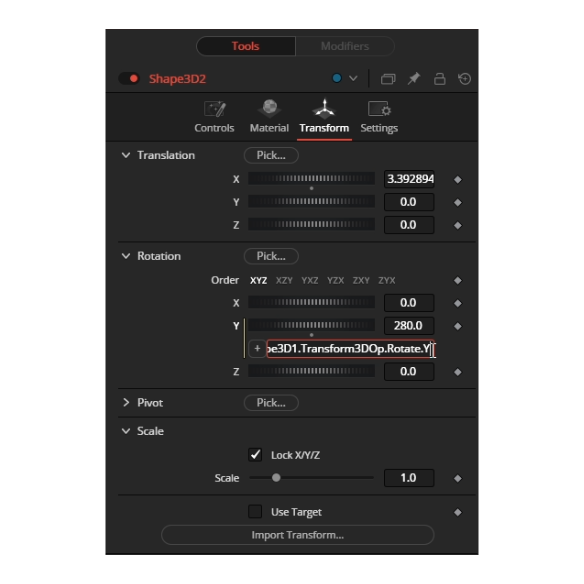
Task: Click keyframe diamond next to Scale
Action: coord(458,478)
